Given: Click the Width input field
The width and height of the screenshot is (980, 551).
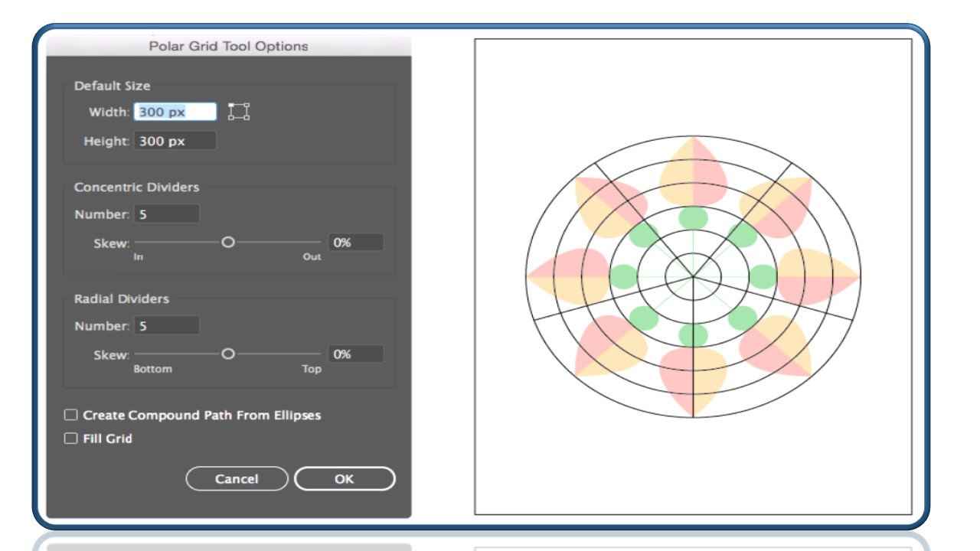Looking at the screenshot, I should coord(175,112).
